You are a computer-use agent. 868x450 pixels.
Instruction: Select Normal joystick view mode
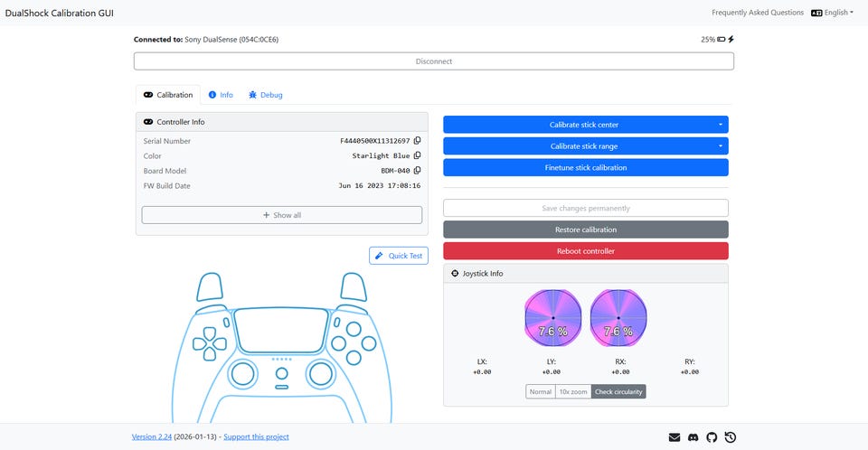tap(541, 392)
